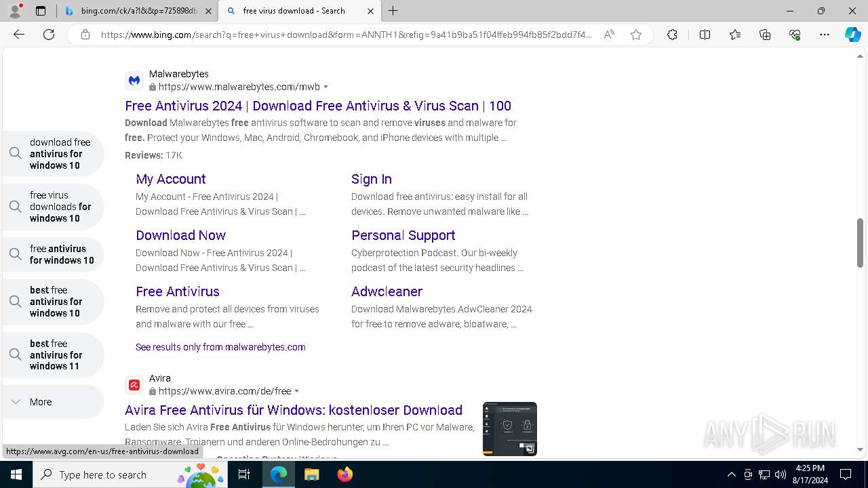Image resolution: width=868 pixels, height=488 pixels.
Task: Close the 'free virus download - Search' tab
Action: (x=371, y=11)
